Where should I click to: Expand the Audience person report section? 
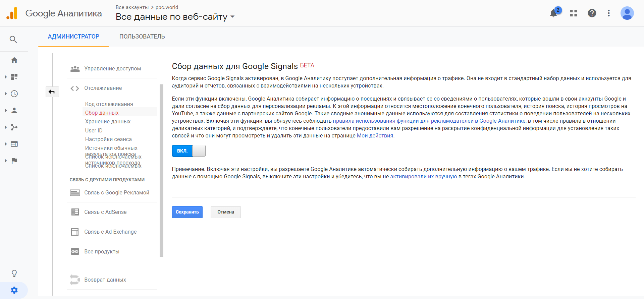pyautogui.click(x=14, y=111)
